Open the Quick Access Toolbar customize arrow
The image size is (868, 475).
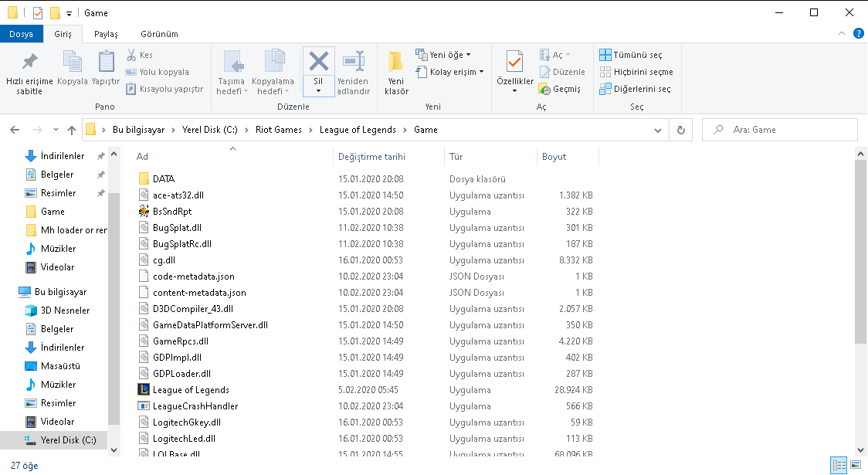[x=69, y=13]
